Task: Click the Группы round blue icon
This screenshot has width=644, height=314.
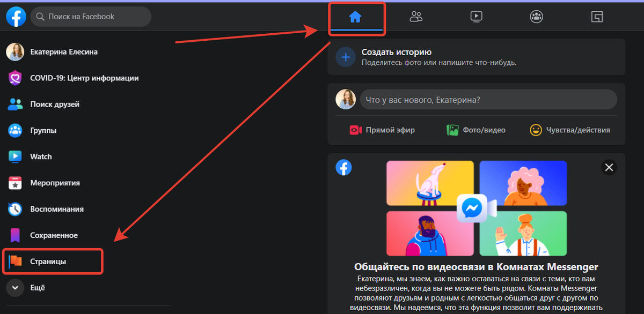Action: pyautogui.click(x=15, y=131)
